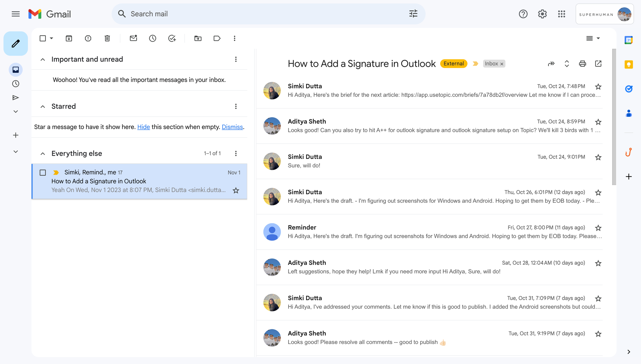This screenshot has height=364, width=641.
Task: Select the 'How to Add a Signature' conversation checkbox
Action: (x=42, y=173)
